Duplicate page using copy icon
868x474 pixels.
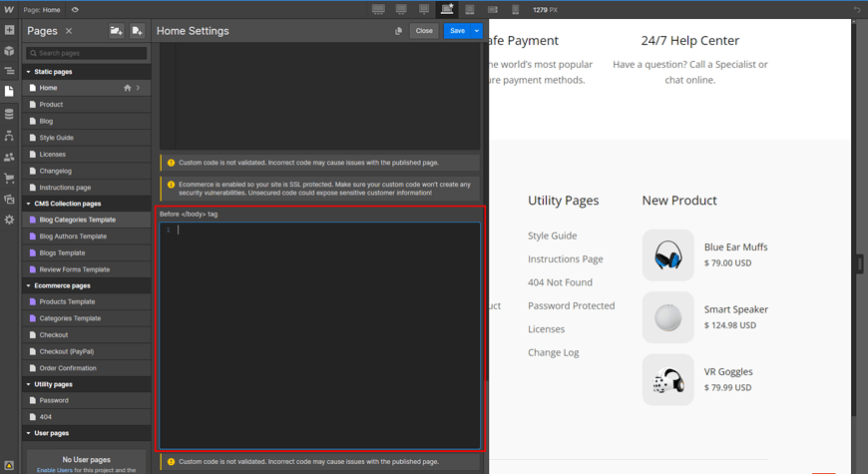click(398, 31)
